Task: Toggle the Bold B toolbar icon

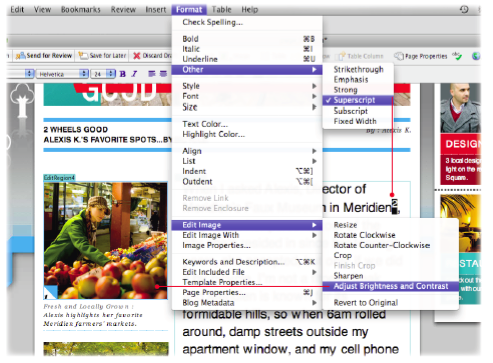Action: [123, 74]
